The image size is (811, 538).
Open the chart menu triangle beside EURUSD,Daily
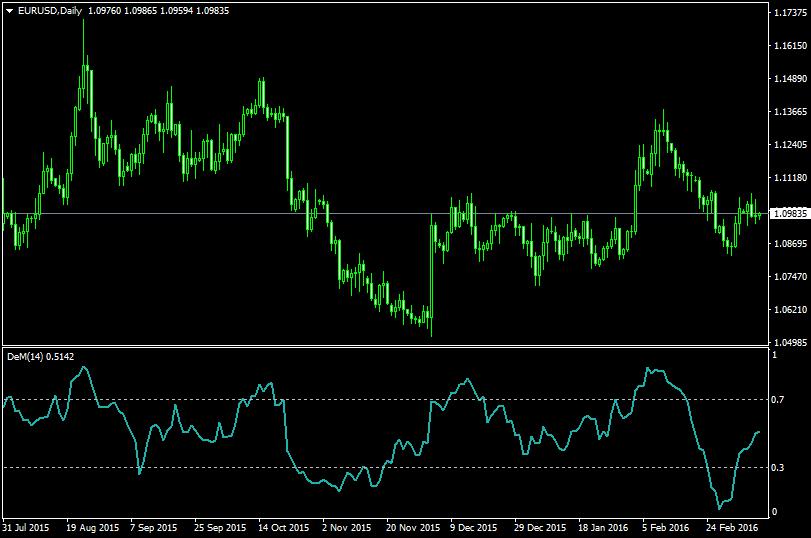click(9, 11)
